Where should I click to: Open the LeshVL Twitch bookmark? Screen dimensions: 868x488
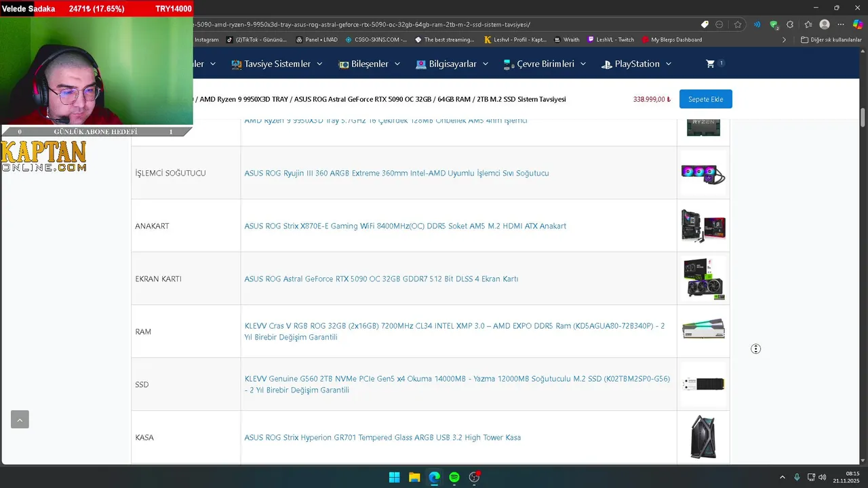[x=611, y=40]
